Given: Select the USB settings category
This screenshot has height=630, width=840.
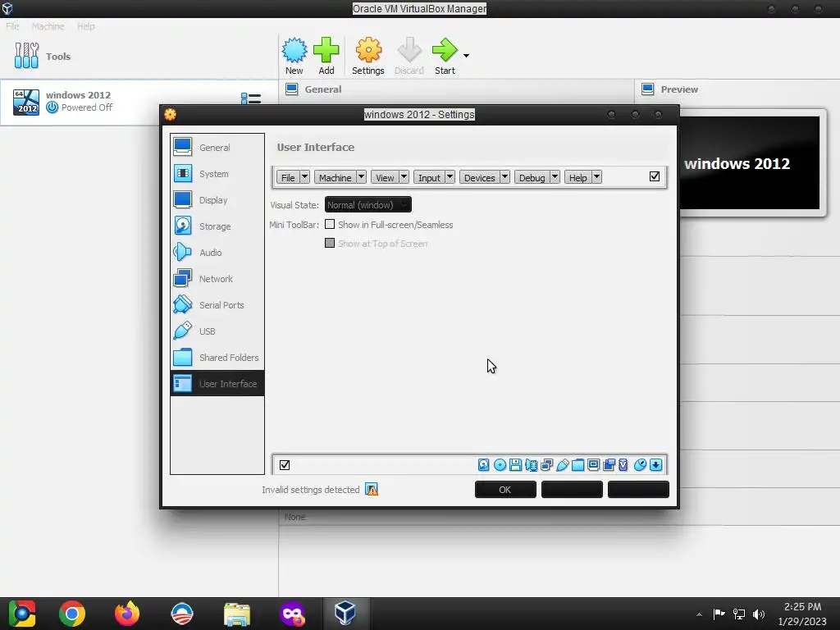Looking at the screenshot, I should click(x=217, y=331).
